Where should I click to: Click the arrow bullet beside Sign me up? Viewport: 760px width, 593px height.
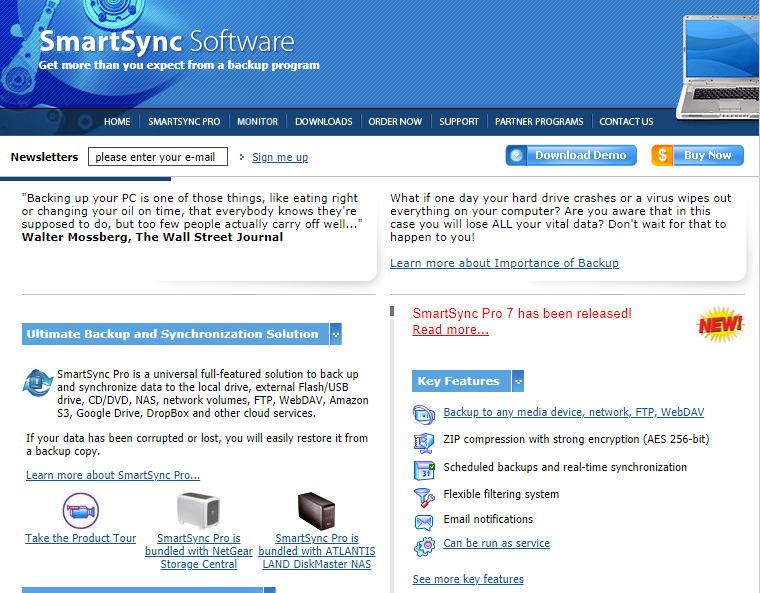coord(242,157)
